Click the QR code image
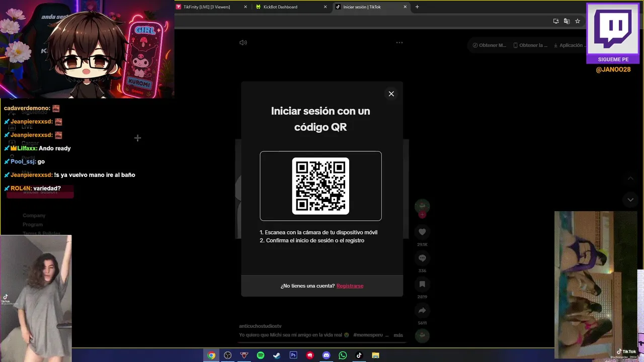 320,186
